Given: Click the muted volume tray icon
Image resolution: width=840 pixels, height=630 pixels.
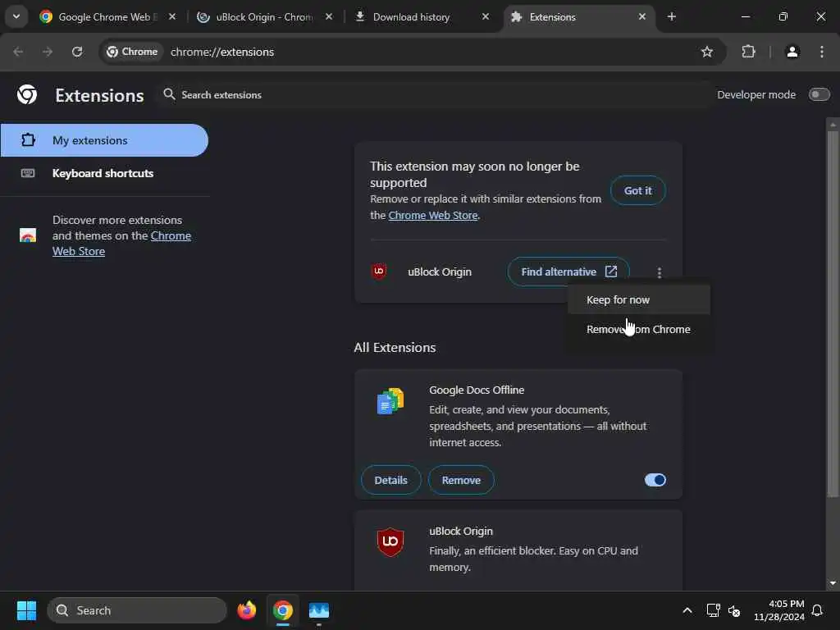Looking at the screenshot, I should coord(734,610).
